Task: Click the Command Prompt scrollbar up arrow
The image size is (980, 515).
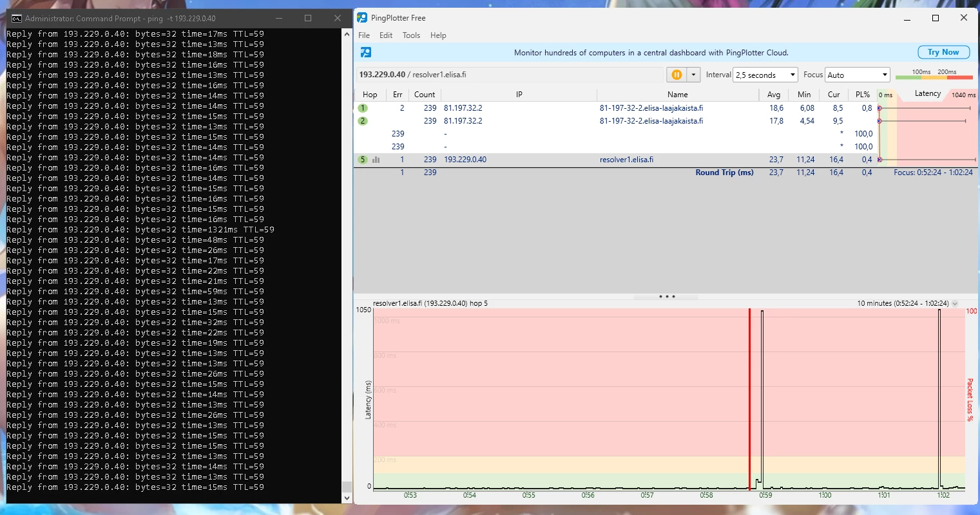Action: point(347,33)
